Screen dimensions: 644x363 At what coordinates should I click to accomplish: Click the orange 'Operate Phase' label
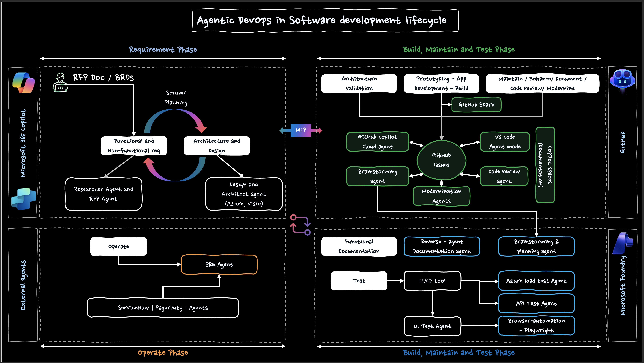(163, 352)
